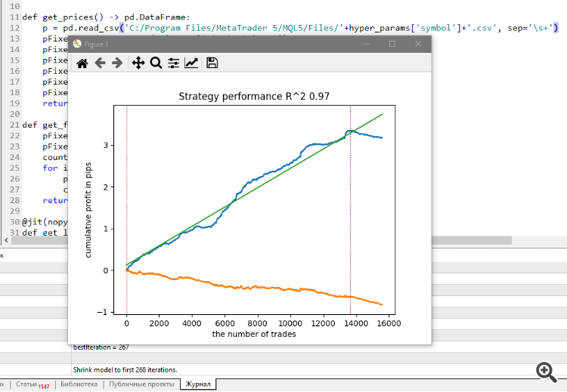Click the 'the number of trades' axis label
Viewport: 567px width, 392px height.
254,334
